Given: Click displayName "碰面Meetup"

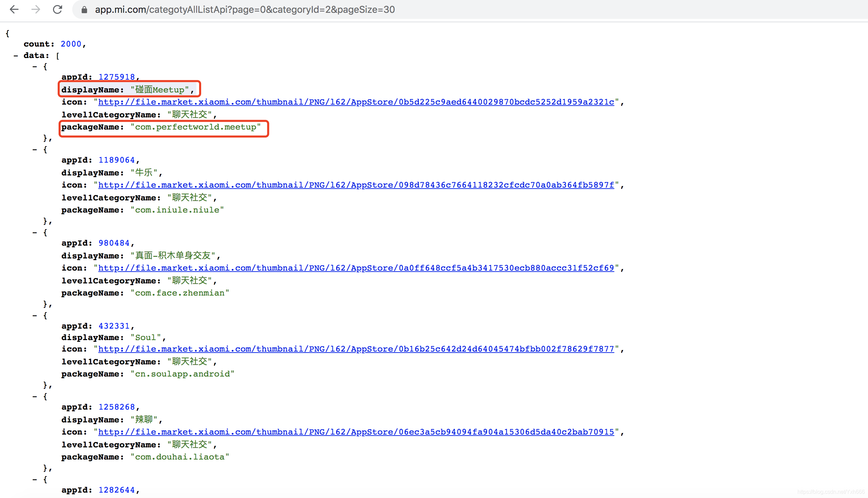Looking at the screenshot, I should tap(160, 90).
